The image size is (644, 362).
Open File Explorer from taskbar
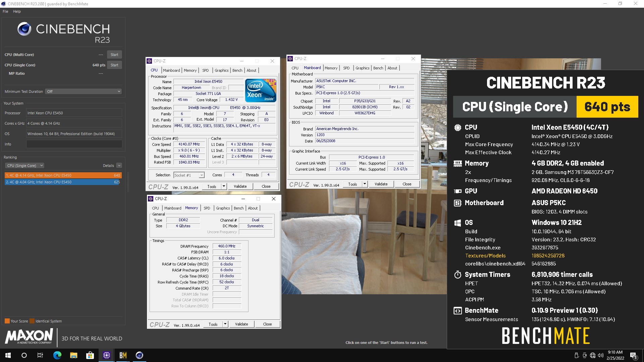coord(74,355)
